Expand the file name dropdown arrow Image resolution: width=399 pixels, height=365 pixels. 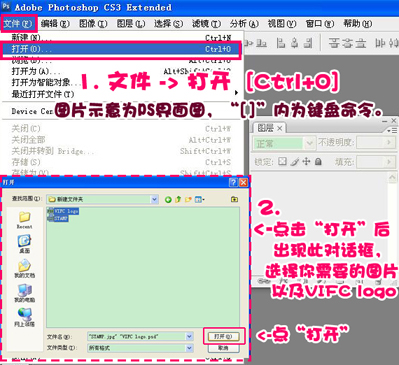(x=189, y=336)
